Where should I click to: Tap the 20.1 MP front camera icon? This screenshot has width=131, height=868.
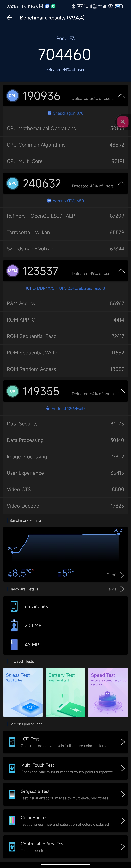(x=14, y=625)
